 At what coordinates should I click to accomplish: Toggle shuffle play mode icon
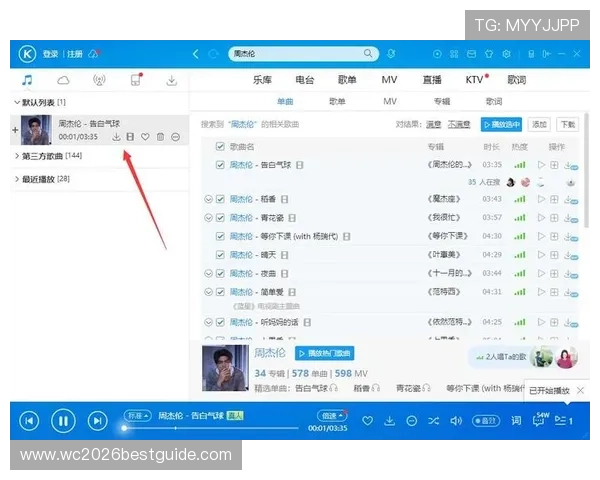tap(434, 421)
